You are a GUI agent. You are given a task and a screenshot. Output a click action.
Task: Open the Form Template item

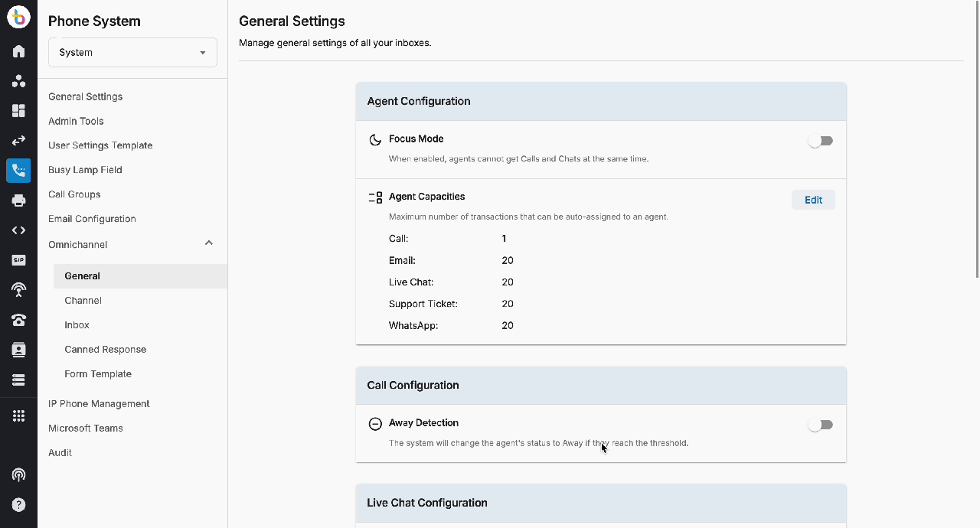[98, 374]
